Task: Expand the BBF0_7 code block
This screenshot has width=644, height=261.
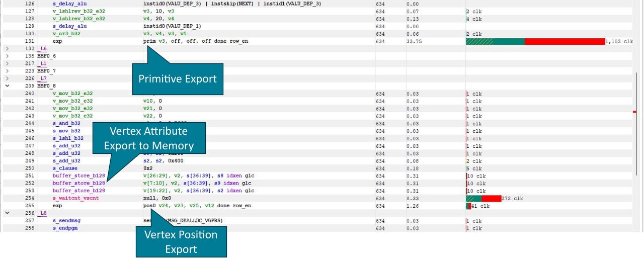Action: pyautogui.click(x=7, y=71)
